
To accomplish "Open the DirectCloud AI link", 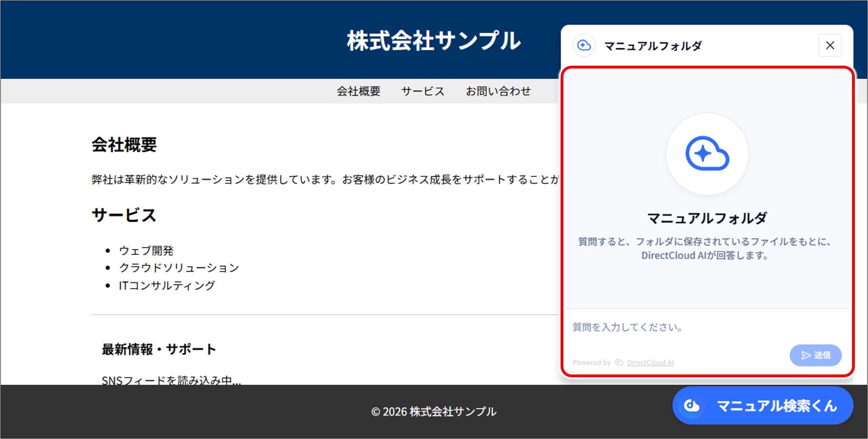I will [650, 363].
